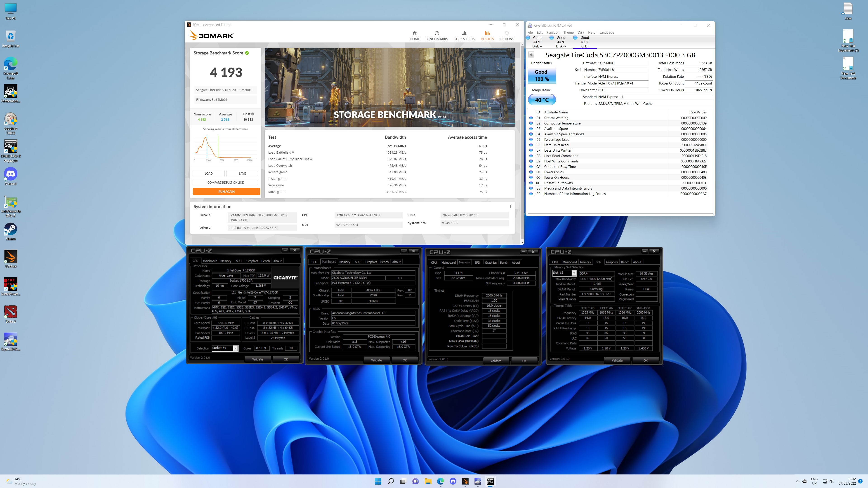Viewport: 868px width, 488px height.
Task: Open the SPD tab in the Memory tab CPU-Z window
Action: [477, 262]
